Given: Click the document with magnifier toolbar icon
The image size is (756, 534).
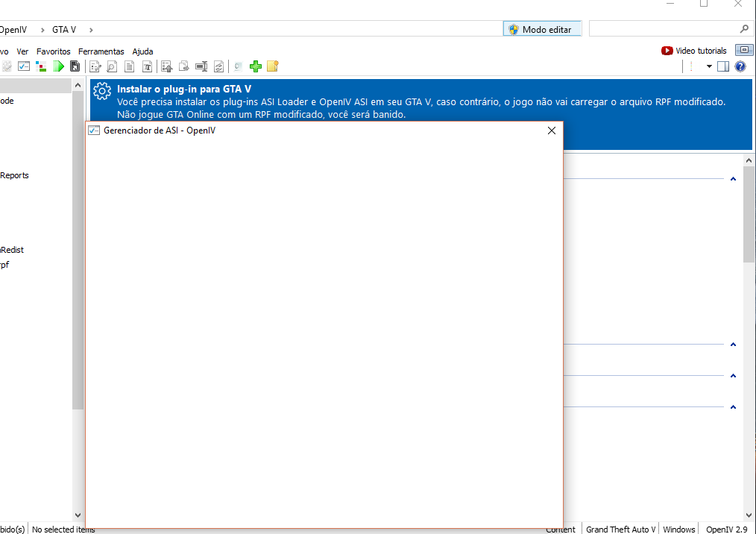Looking at the screenshot, I should [112, 66].
